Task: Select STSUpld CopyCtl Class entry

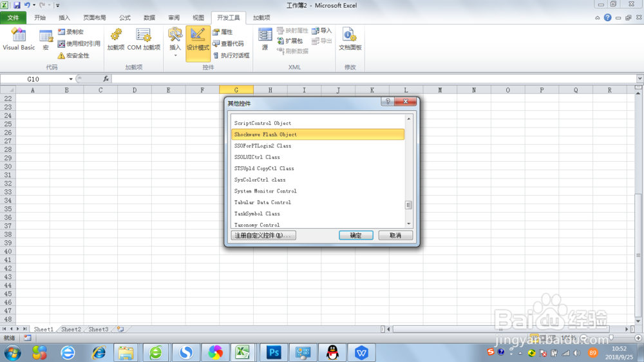Action: 318,169
